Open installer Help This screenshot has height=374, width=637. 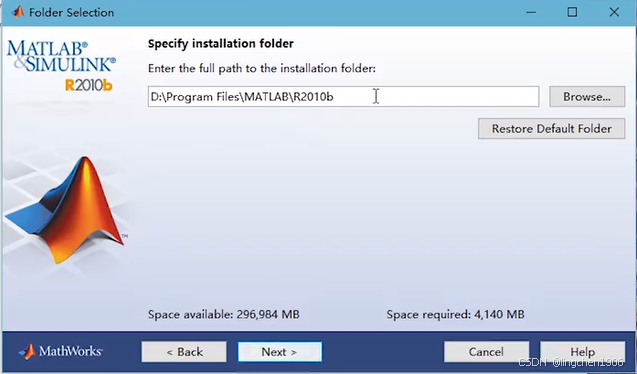(x=582, y=352)
